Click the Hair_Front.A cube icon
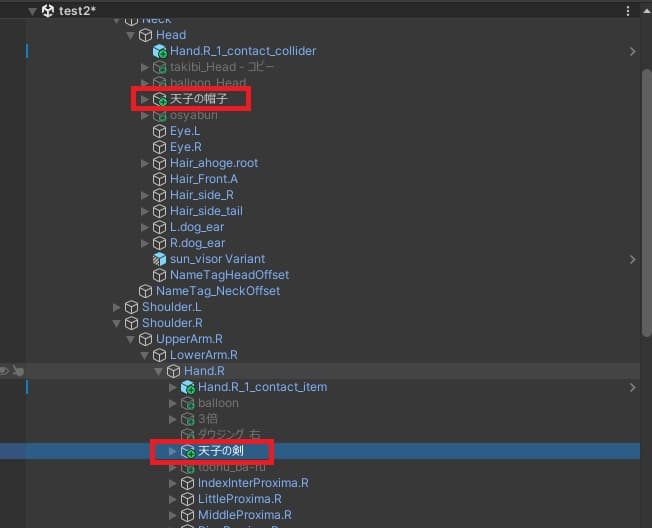The image size is (652, 528). 160,179
